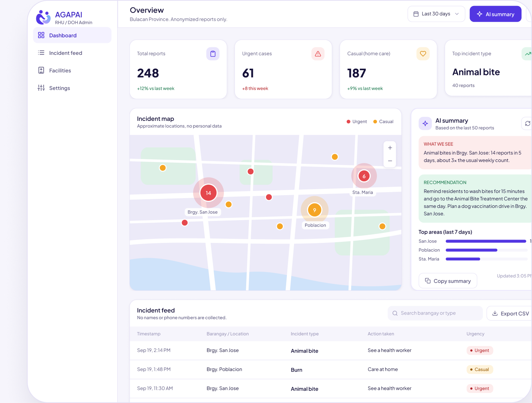532x403 pixels.
Task: Click the Urgent badge on the 11:30 AM row
Action: [x=480, y=388]
